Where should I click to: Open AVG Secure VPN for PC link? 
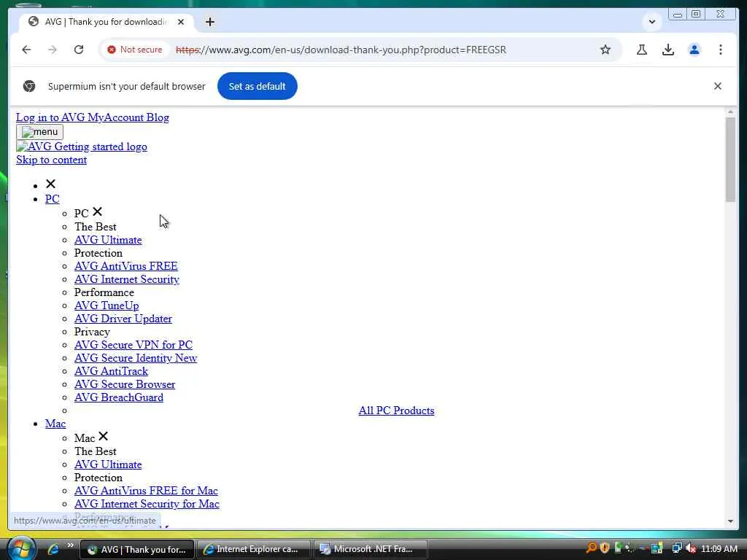133,345
